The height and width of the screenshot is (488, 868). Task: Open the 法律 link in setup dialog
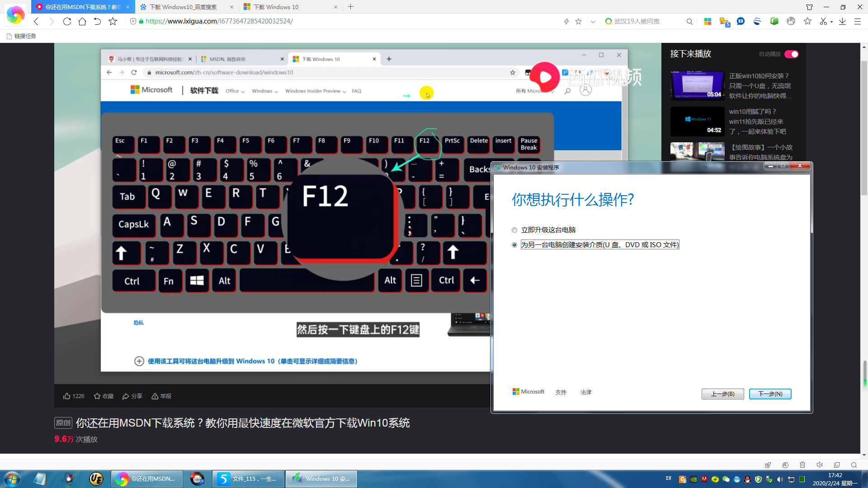click(x=586, y=392)
